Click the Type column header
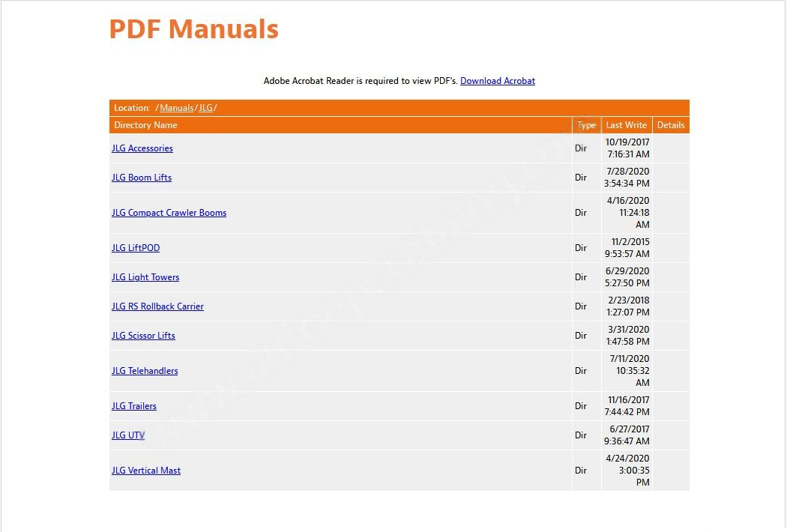The image size is (787, 532). 586,125
